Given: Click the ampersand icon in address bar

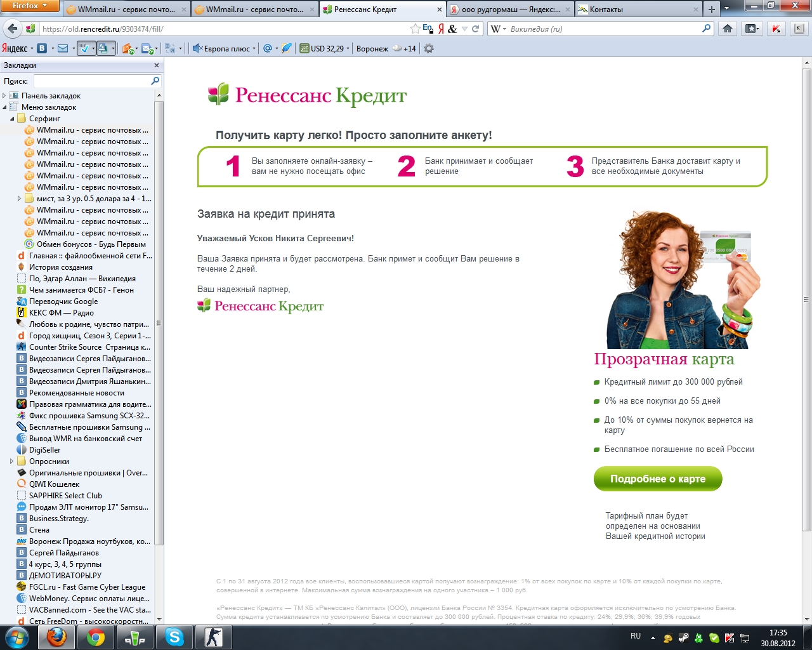Looking at the screenshot, I should click(x=452, y=29).
